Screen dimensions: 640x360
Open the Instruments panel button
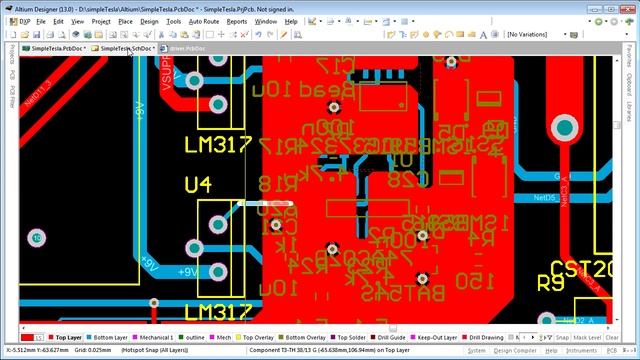pyautogui.click(x=582, y=351)
